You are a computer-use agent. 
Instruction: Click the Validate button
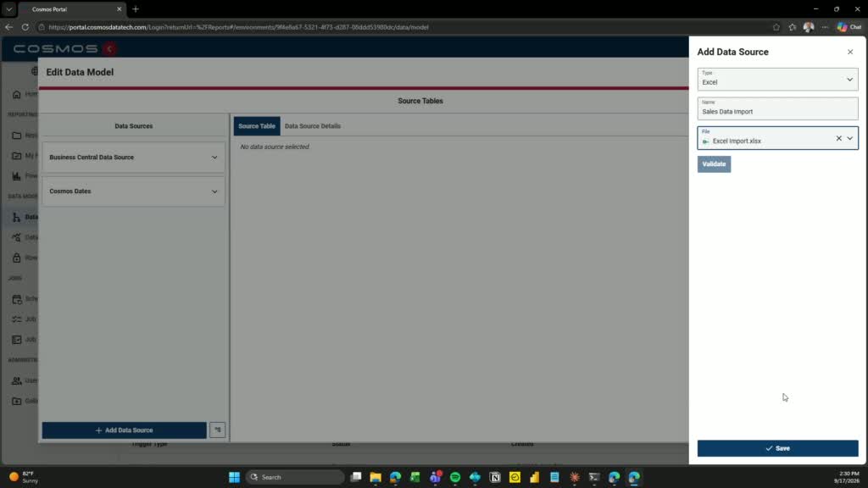714,164
